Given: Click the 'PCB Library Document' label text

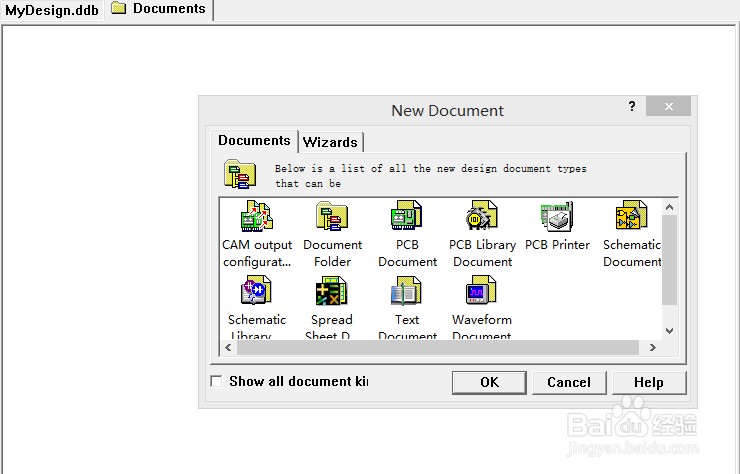Looking at the screenshot, I should click(x=482, y=253).
